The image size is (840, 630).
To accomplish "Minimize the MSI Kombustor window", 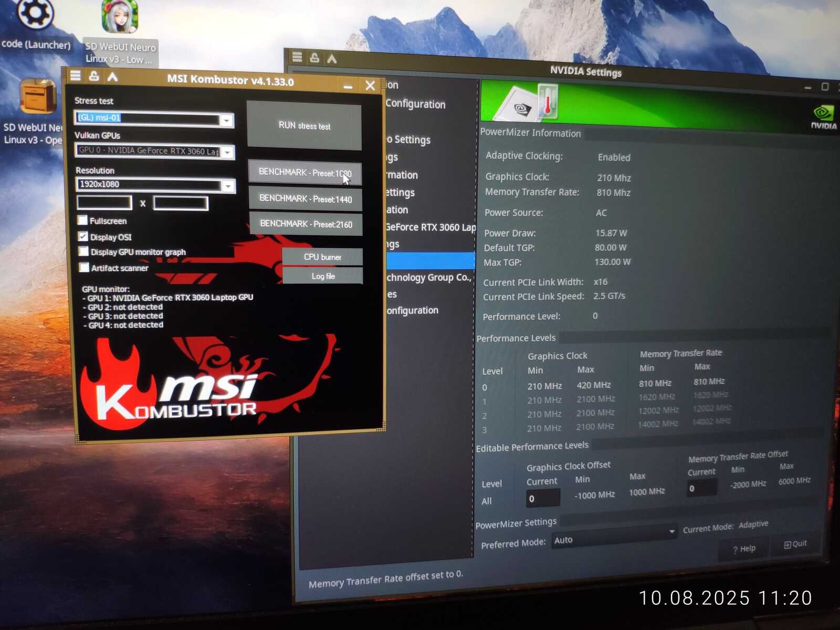I will [348, 86].
